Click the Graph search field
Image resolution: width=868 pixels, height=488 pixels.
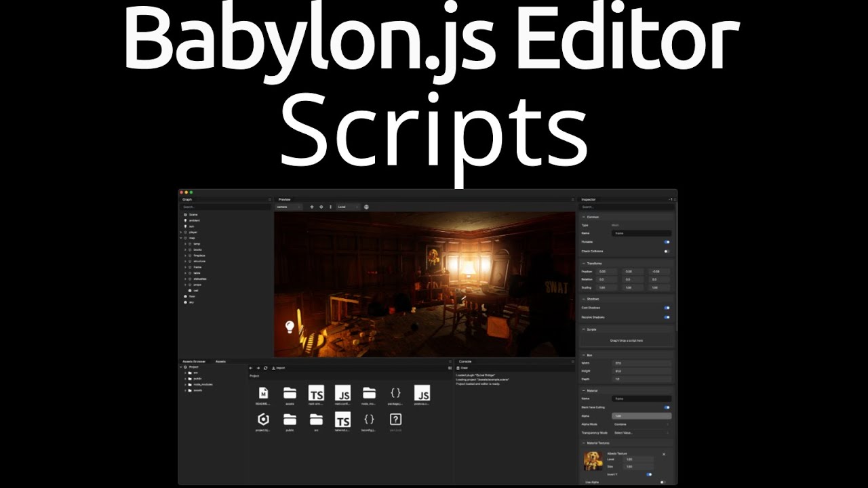(x=225, y=207)
